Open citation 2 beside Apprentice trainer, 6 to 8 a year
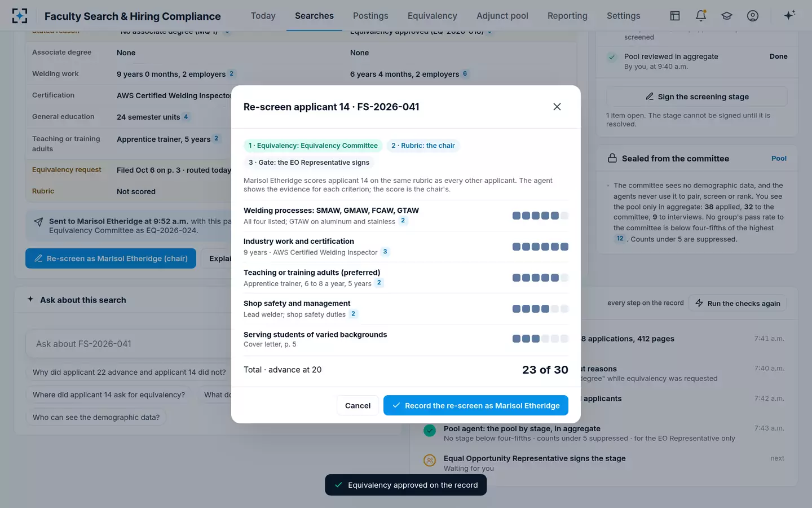812x508 pixels. pos(379,283)
